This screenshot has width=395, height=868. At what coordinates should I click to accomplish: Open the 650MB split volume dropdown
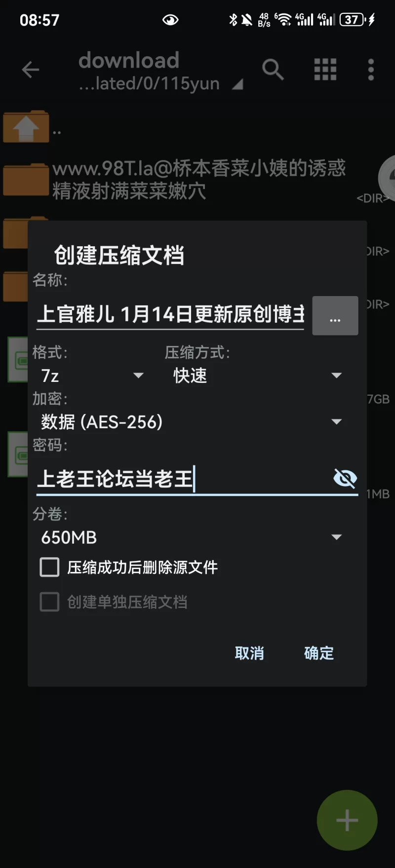pos(192,537)
